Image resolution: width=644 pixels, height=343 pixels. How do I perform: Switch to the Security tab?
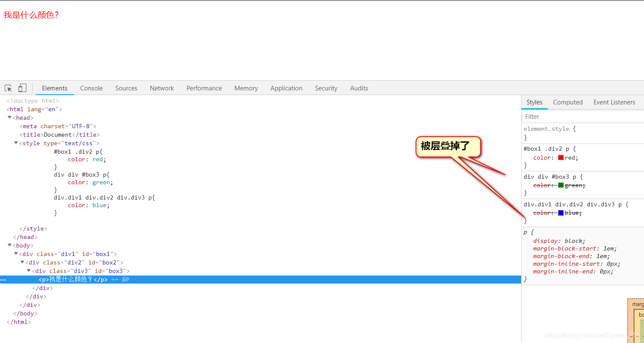point(326,88)
